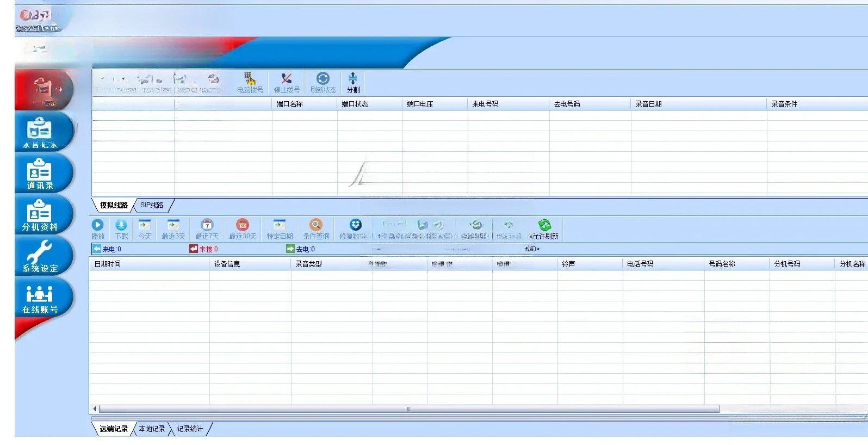
Task: Show records from 最近7天
Action: [x=207, y=229]
